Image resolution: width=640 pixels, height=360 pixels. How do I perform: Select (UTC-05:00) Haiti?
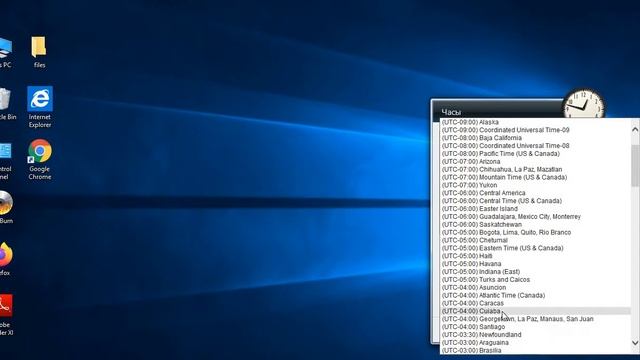click(535, 256)
